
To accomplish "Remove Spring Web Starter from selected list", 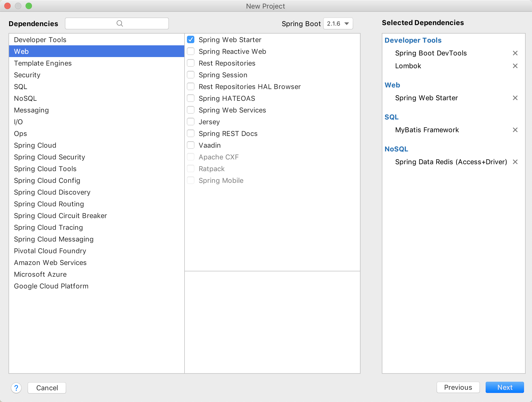I will [x=515, y=98].
